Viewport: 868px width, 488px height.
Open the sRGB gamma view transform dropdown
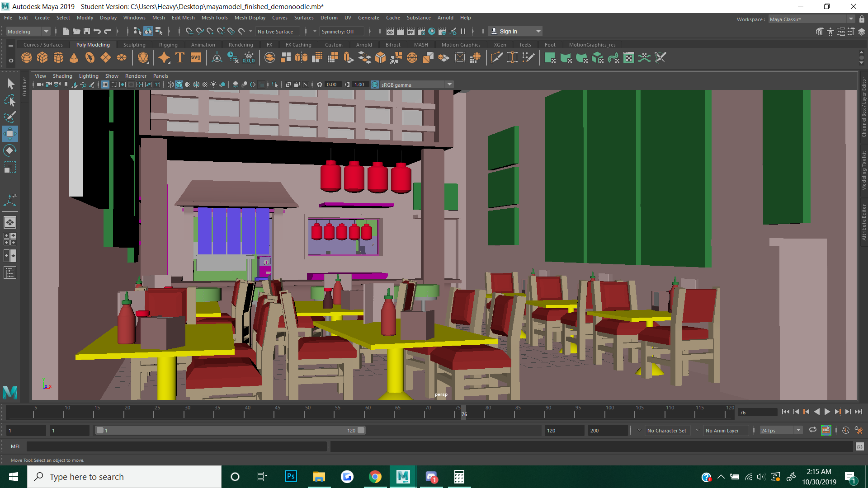(449, 84)
